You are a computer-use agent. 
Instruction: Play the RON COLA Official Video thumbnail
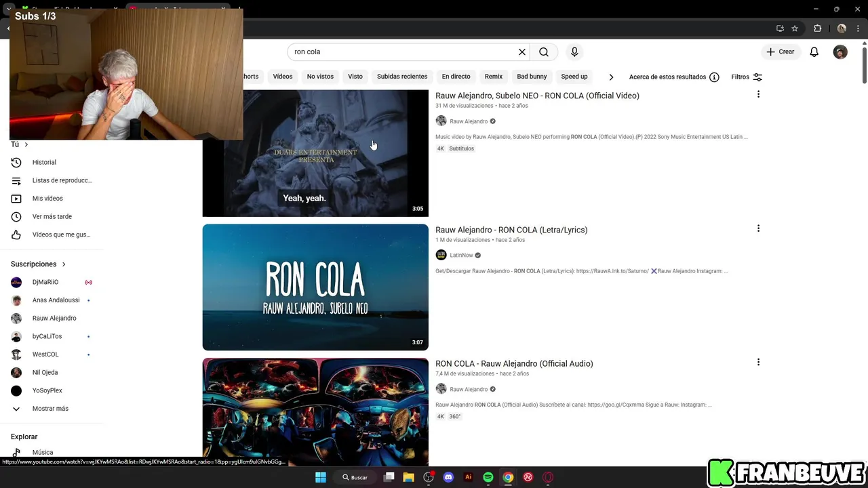315,153
